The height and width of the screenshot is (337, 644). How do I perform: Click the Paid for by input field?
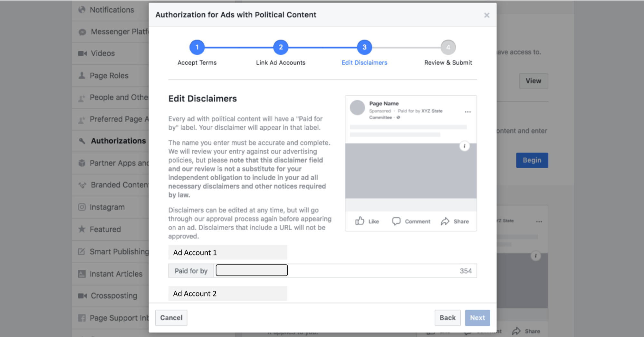pyautogui.click(x=252, y=270)
